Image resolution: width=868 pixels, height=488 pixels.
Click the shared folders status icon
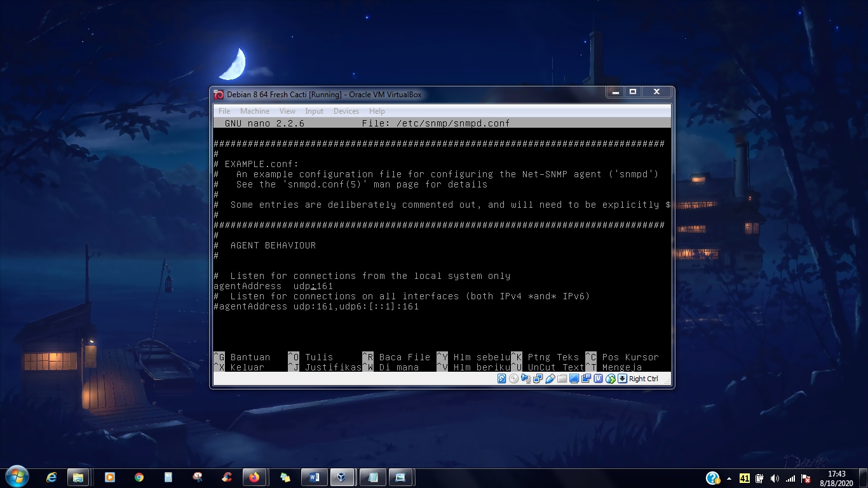tap(562, 379)
